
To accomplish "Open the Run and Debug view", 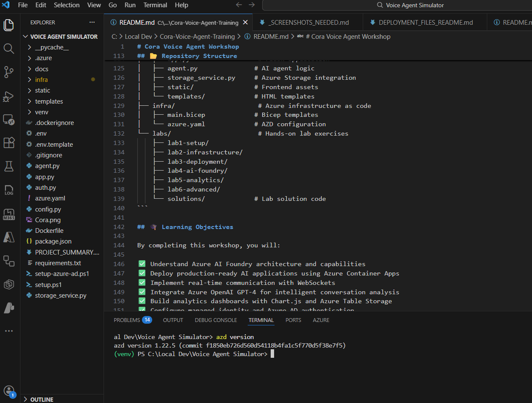I will [9, 96].
